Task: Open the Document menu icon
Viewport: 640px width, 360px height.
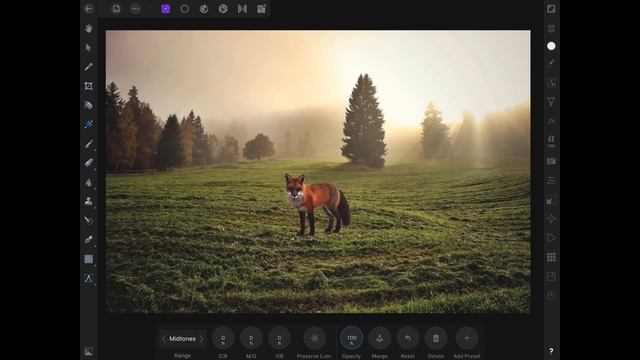Action: tap(116, 9)
